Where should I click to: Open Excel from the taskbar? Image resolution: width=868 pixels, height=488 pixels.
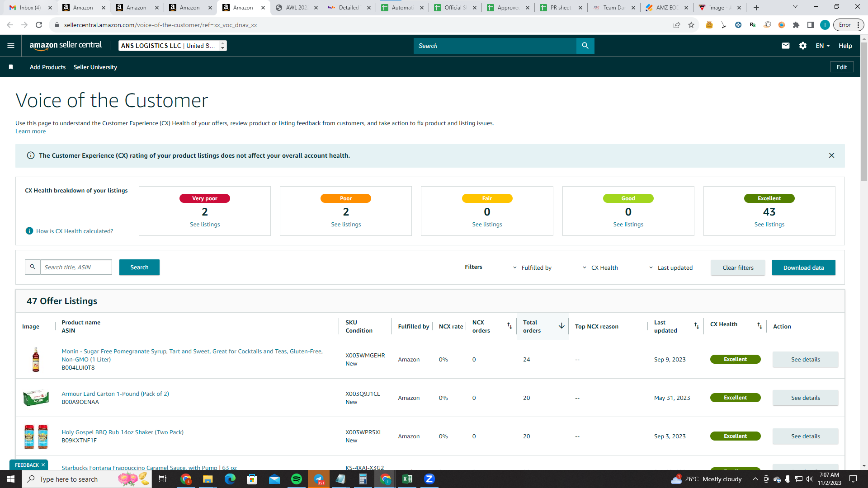407,479
